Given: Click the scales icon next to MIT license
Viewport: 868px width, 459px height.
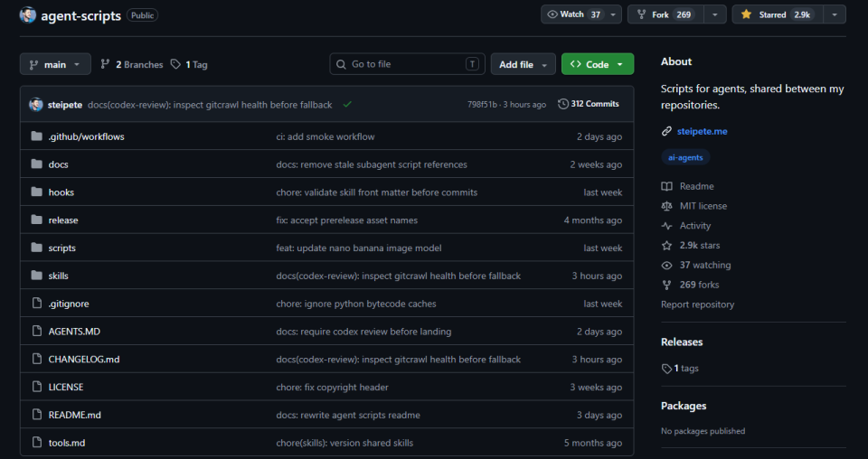Looking at the screenshot, I should pyautogui.click(x=666, y=206).
